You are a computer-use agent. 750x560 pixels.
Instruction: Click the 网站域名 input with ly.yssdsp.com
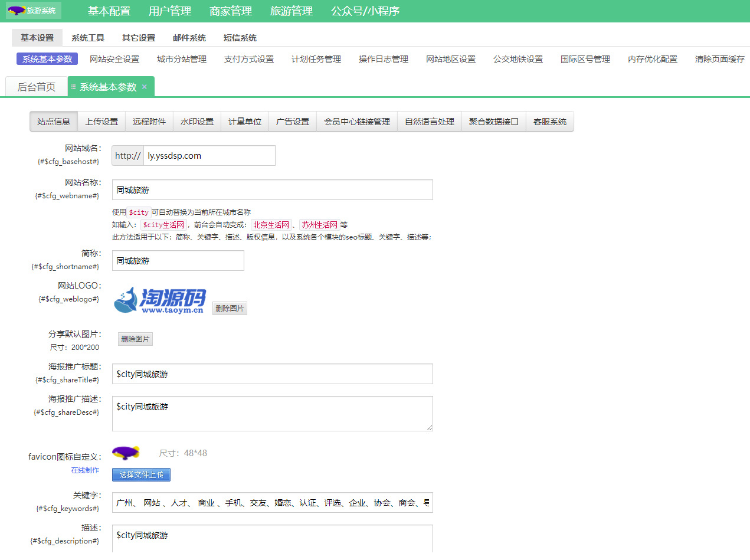point(209,156)
